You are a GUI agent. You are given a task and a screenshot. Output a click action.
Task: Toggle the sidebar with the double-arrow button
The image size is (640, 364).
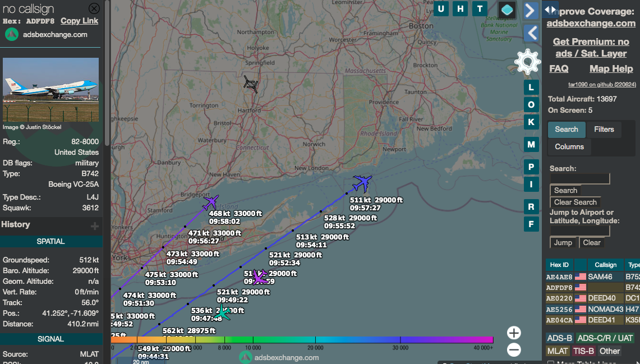click(x=550, y=9)
